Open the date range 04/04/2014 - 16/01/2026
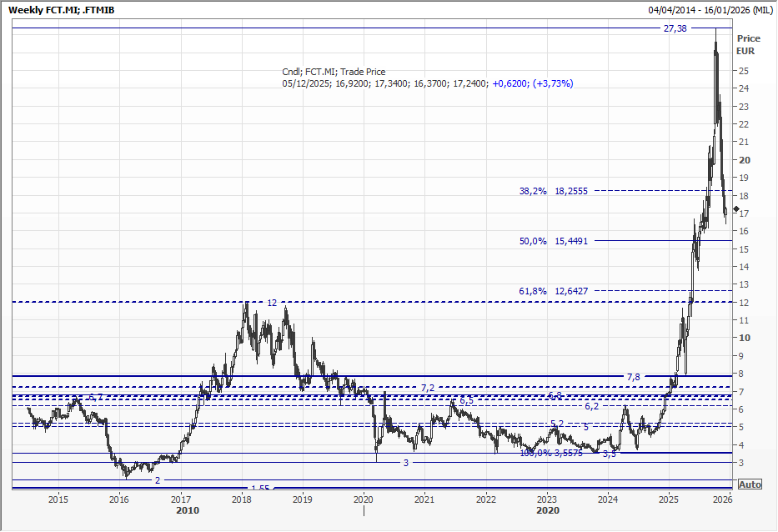Screen dimensions: 778x532 pos(710,10)
